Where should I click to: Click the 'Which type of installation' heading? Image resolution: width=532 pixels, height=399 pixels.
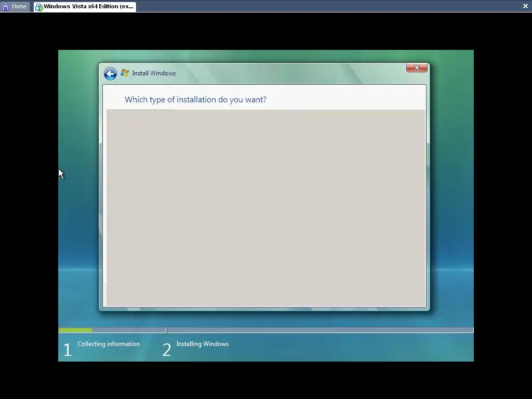[x=195, y=99]
